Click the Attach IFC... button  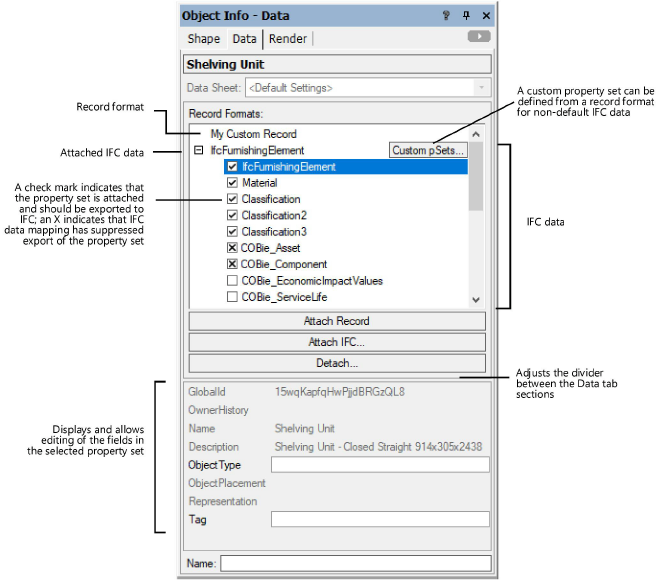(x=337, y=342)
